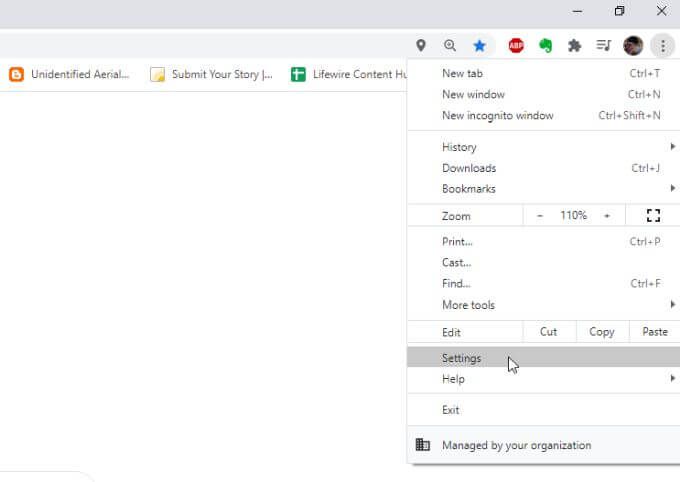Click the zoom magnifier icon in address bar
The width and height of the screenshot is (680, 482).
[x=450, y=46]
